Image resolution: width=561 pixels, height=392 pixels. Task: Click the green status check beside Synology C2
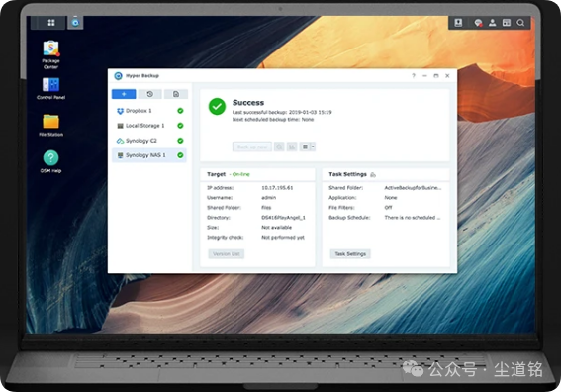point(180,141)
